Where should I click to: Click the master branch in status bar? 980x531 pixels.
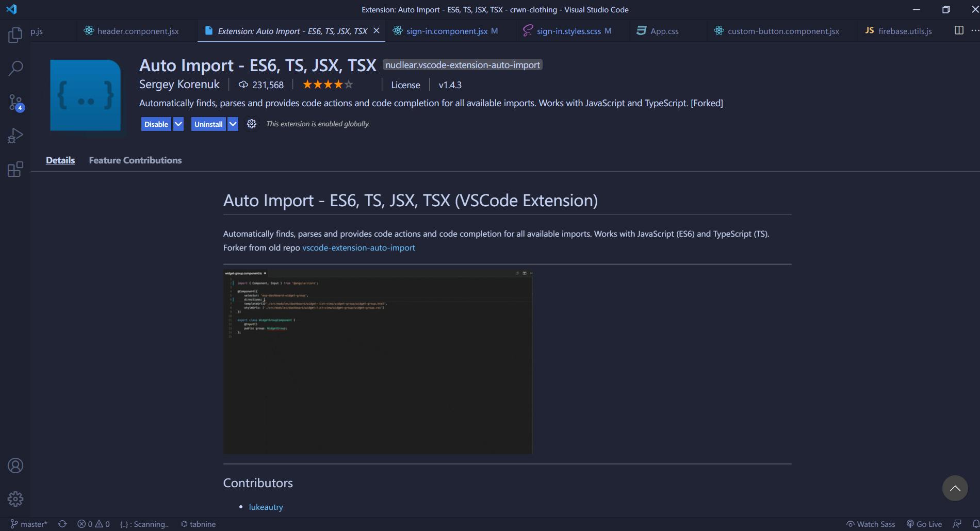29,524
